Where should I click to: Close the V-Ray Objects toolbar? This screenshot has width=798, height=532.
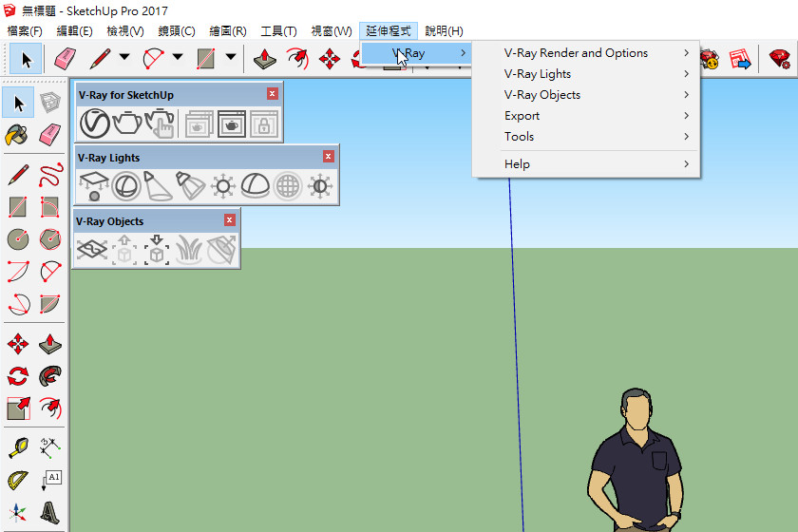click(230, 220)
